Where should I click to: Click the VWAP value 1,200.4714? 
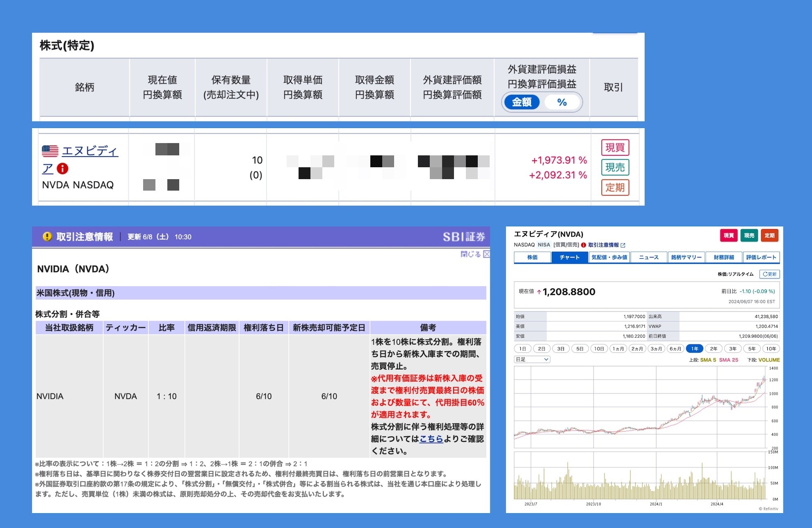(766, 326)
